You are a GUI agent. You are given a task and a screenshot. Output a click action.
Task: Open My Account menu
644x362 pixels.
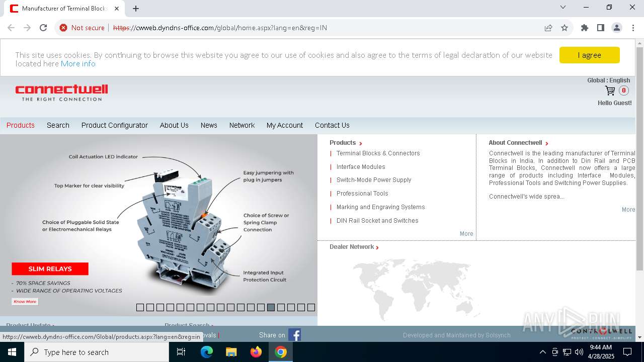pos(285,125)
